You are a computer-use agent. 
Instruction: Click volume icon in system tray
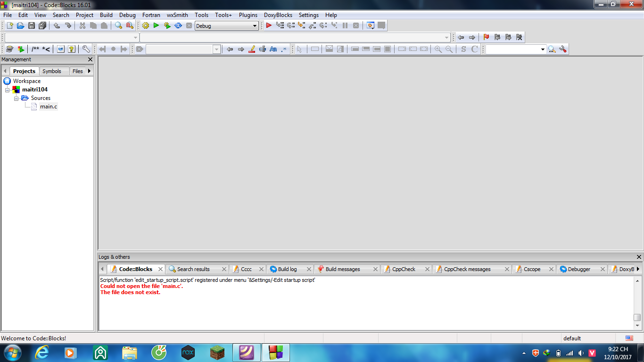(581, 353)
